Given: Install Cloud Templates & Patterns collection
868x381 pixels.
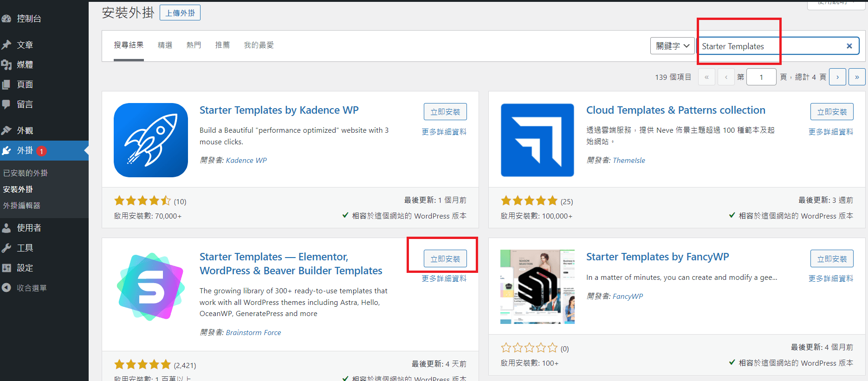Looking at the screenshot, I should pos(832,112).
